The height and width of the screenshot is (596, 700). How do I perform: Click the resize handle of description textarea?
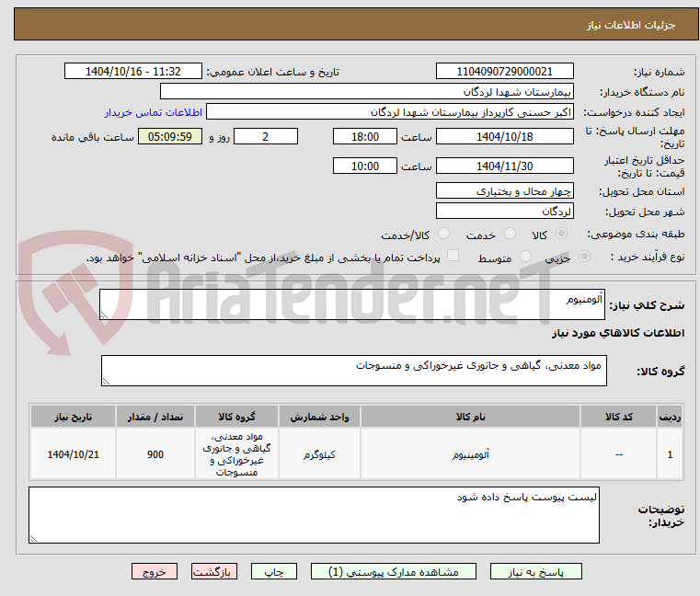tap(104, 315)
